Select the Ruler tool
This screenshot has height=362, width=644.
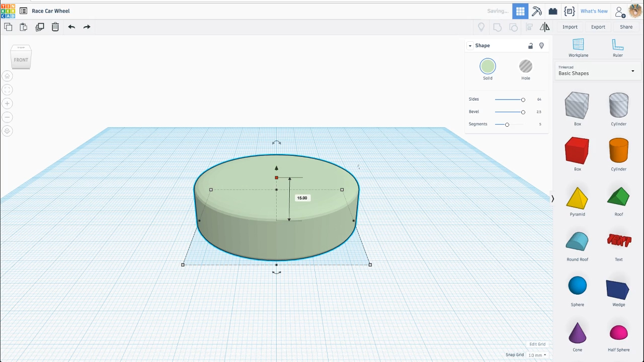click(x=617, y=45)
